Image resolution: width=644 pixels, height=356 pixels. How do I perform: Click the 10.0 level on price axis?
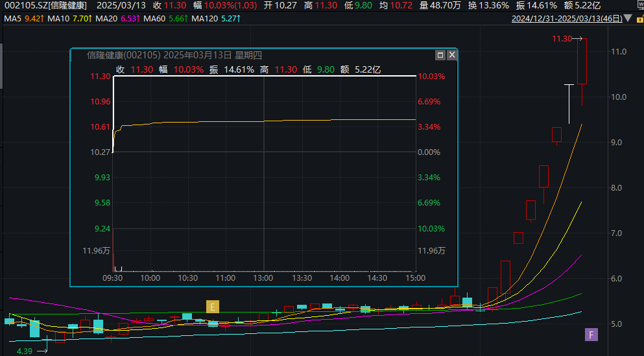point(618,97)
